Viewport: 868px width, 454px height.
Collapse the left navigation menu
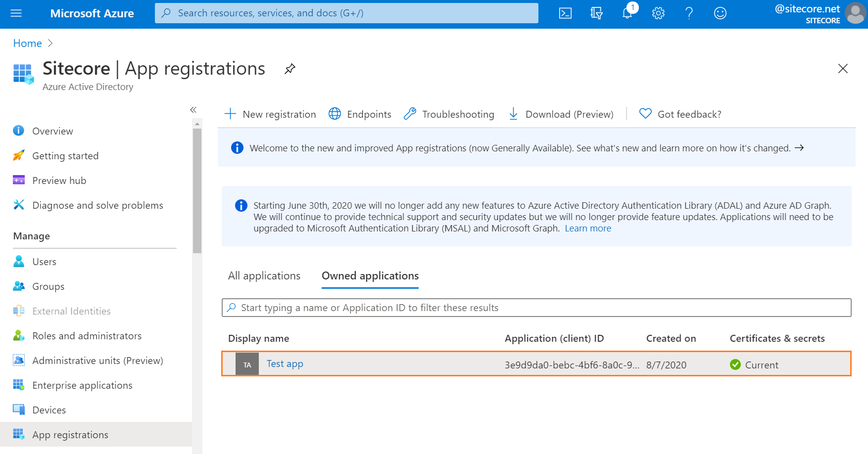[193, 110]
